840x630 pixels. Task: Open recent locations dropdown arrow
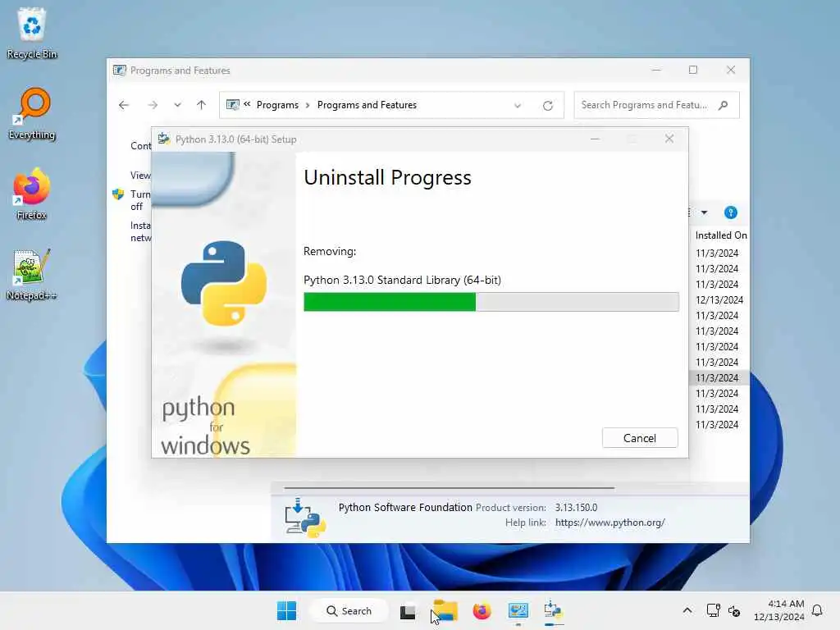tap(177, 105)
